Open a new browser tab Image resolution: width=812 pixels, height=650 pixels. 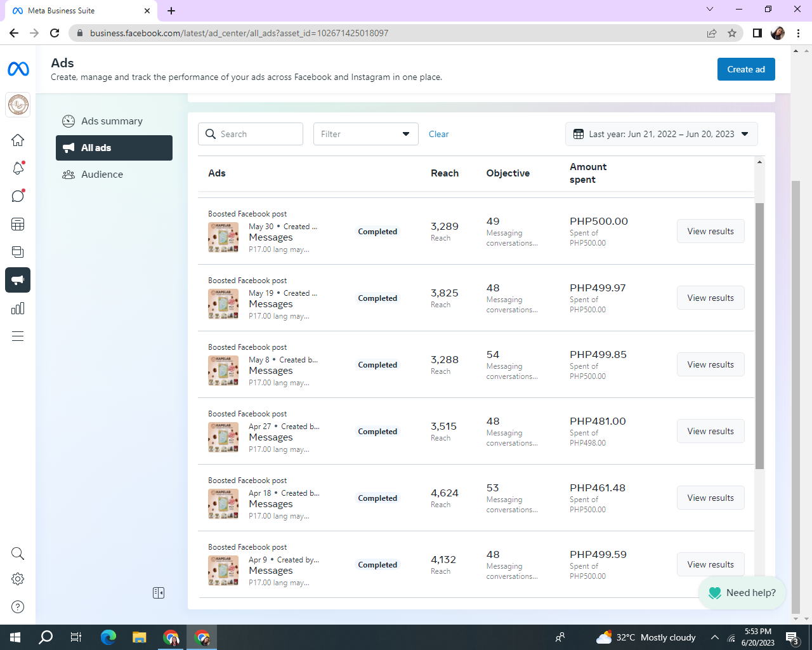pos(171,11)
